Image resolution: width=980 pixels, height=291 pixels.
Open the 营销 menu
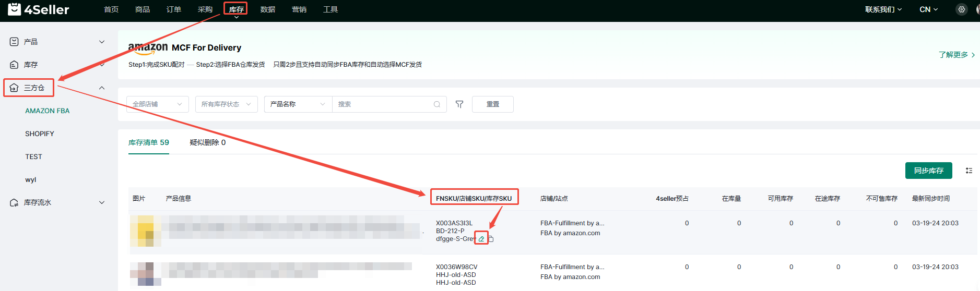tap(299, 9)
